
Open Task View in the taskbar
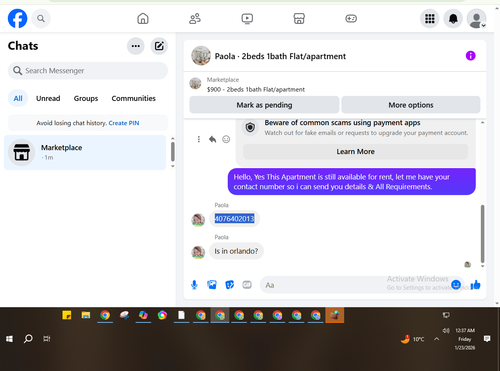coord(47,339)
